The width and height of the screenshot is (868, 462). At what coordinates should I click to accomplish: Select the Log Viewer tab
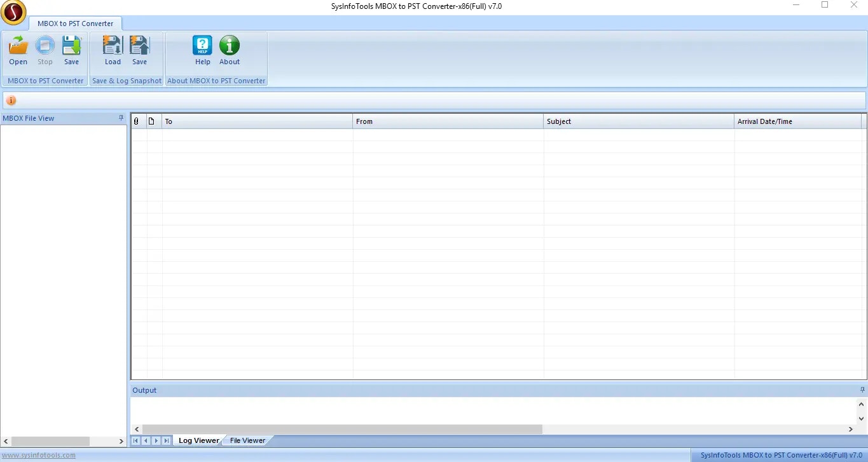point(198,440)
